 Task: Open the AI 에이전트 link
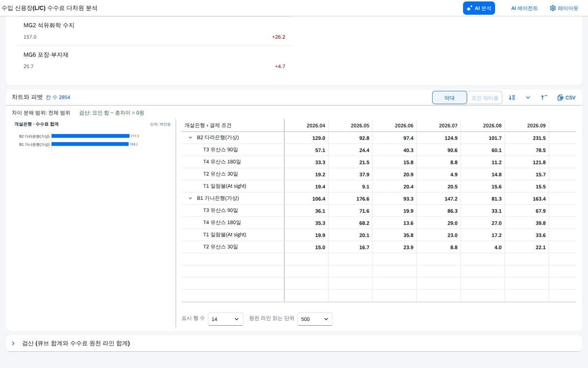(x=524, y=8)
